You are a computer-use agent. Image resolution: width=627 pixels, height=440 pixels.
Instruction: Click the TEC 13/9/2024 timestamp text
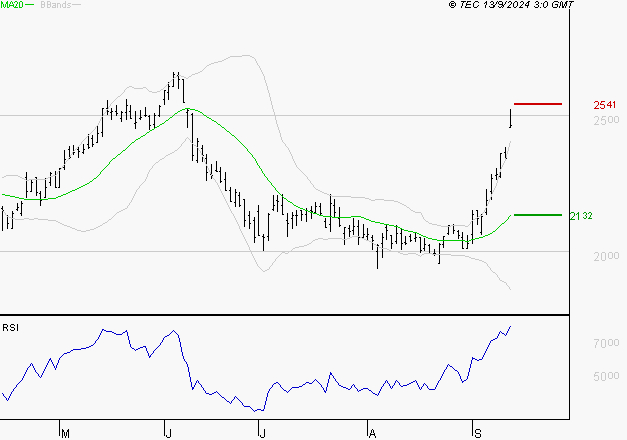click(x=511, y=5)
